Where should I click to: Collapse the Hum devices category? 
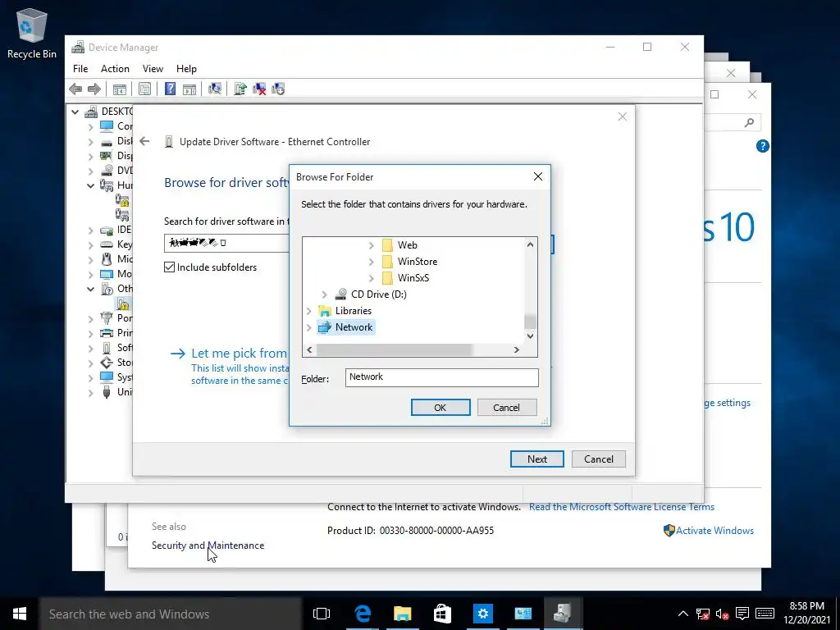90,185
